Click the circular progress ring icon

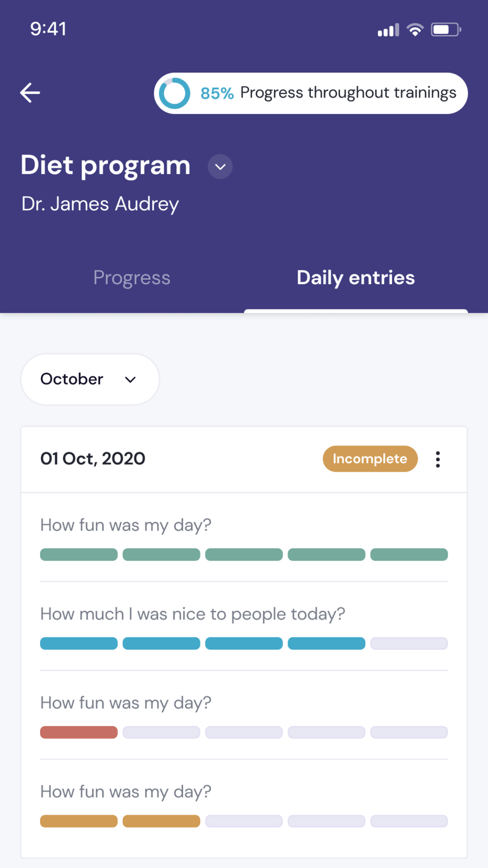tap(174, 93)
